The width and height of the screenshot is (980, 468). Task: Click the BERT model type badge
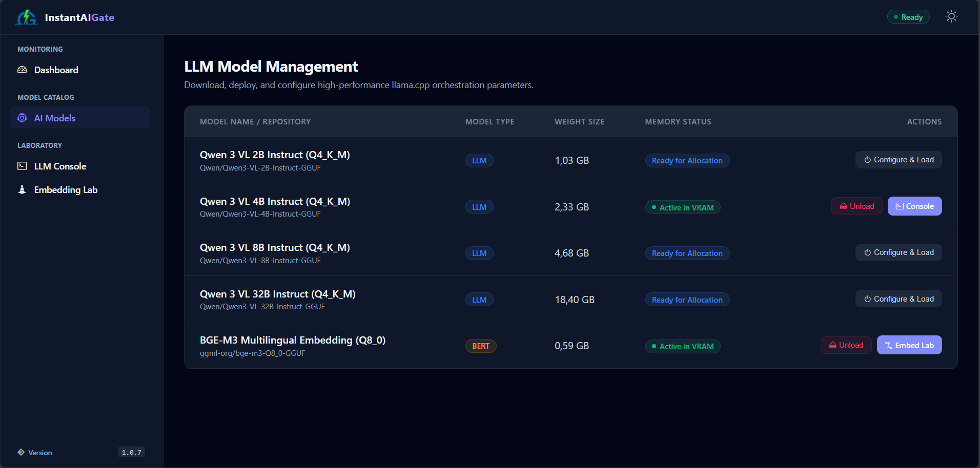point(481,346)
